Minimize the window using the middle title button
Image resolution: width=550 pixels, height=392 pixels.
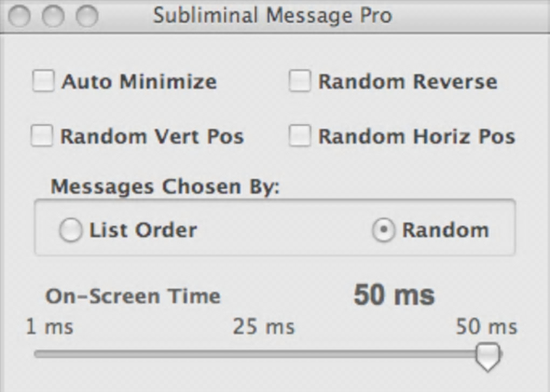pyautogui.click(x=53, y=16)
